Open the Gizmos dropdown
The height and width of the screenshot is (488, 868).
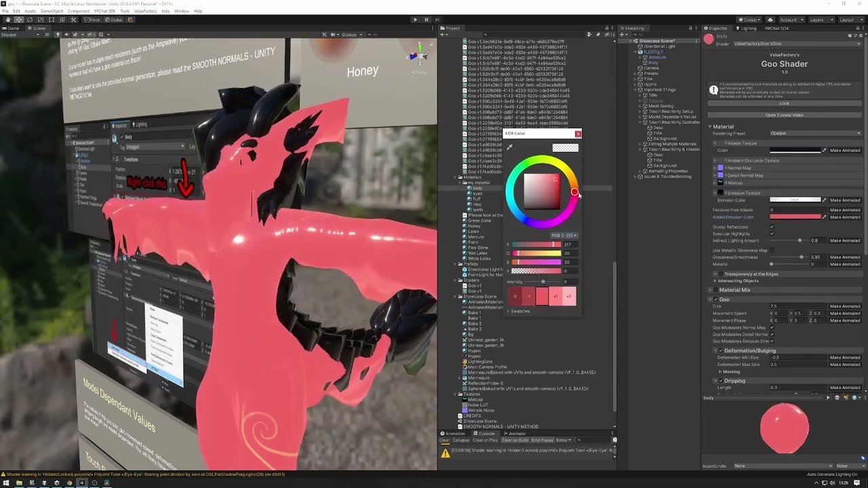click(351, 34)
